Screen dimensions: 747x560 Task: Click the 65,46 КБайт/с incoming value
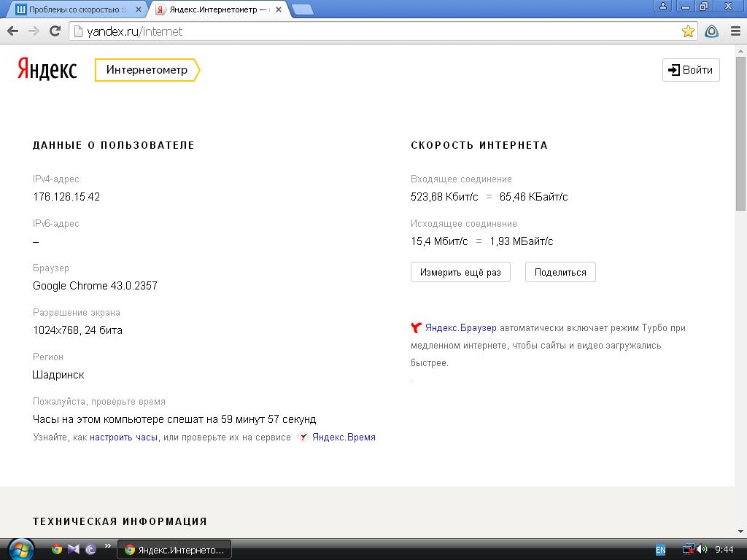coord(533,197)
